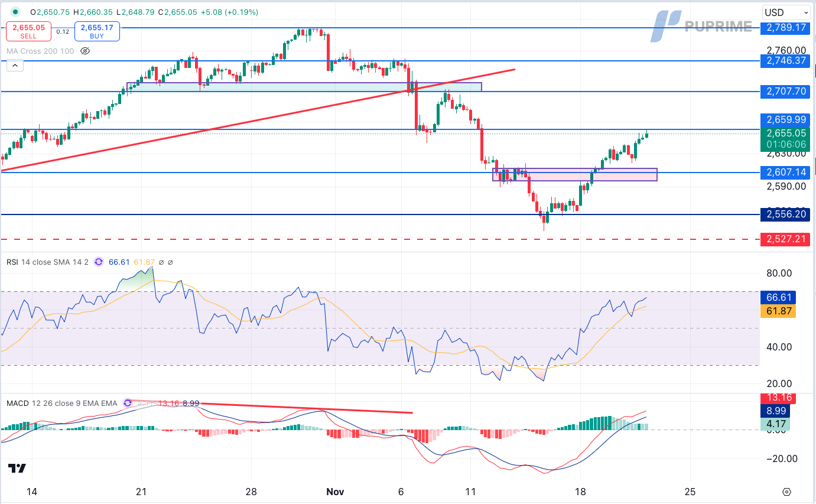Click the RSI value label 66.61
Viewport: 816px width, 504px height.
(778, 298)
